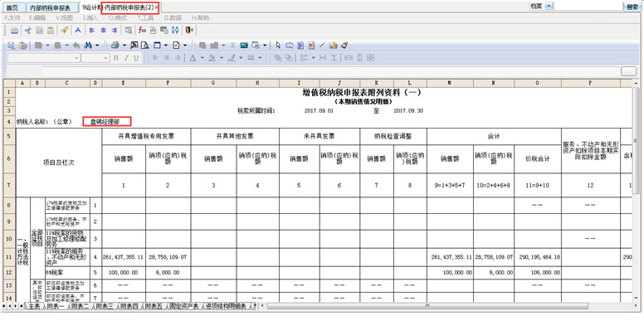The width and height of the screenshot is (644, 321).
Task: Click the exit door icon
Action: coord(189,30)
